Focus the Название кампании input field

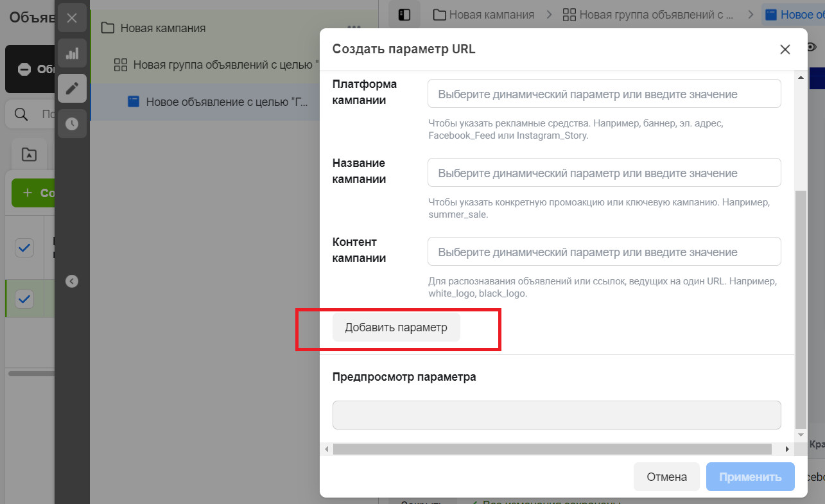604,173
